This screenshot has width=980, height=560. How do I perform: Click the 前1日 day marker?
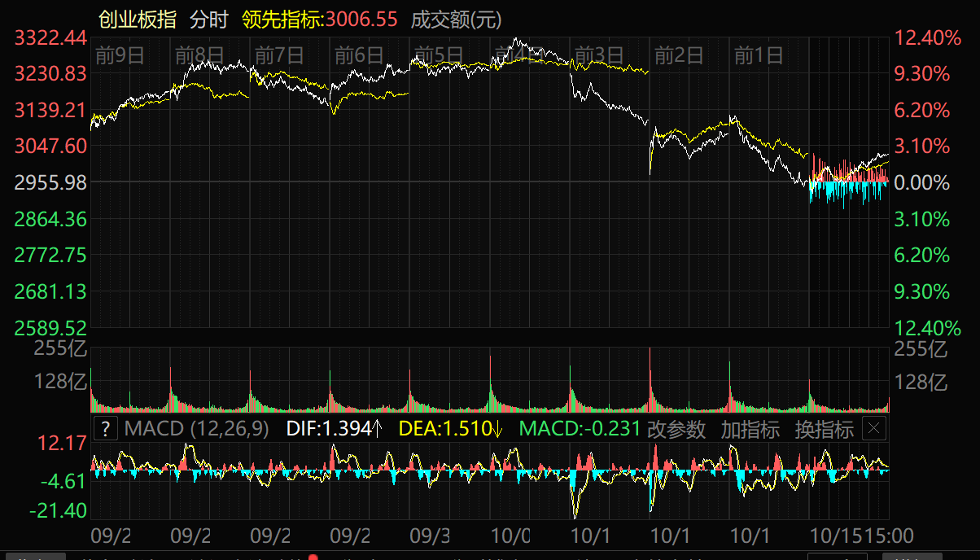(759, 55)
